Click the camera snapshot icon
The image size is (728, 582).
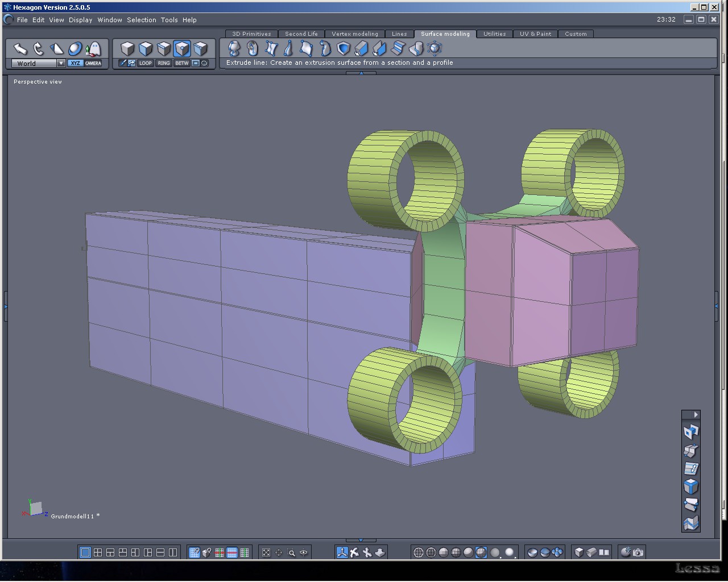coord(638,552)
